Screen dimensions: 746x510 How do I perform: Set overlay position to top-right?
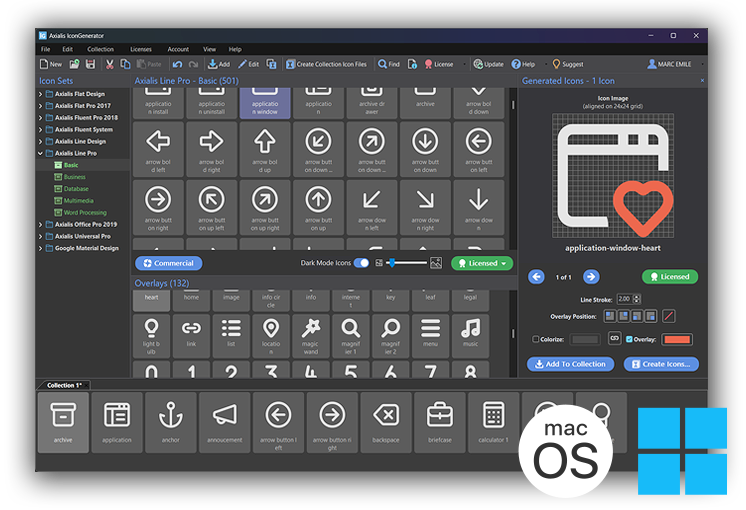point(623,316)
